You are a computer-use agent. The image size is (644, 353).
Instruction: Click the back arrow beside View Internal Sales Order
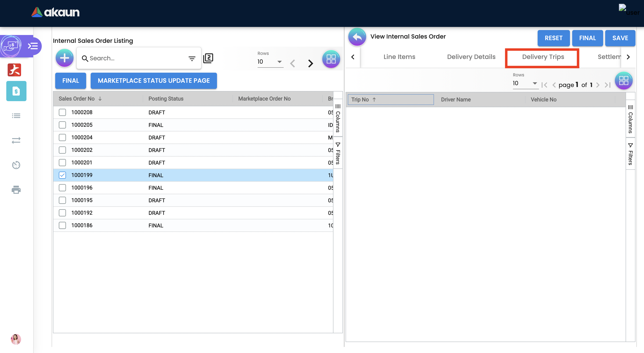(x=357, y=37)
